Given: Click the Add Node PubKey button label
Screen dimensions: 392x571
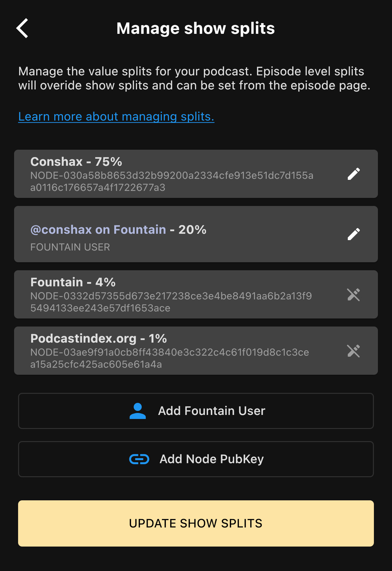Looking at the screenshot, I should [x=212, y=459].
